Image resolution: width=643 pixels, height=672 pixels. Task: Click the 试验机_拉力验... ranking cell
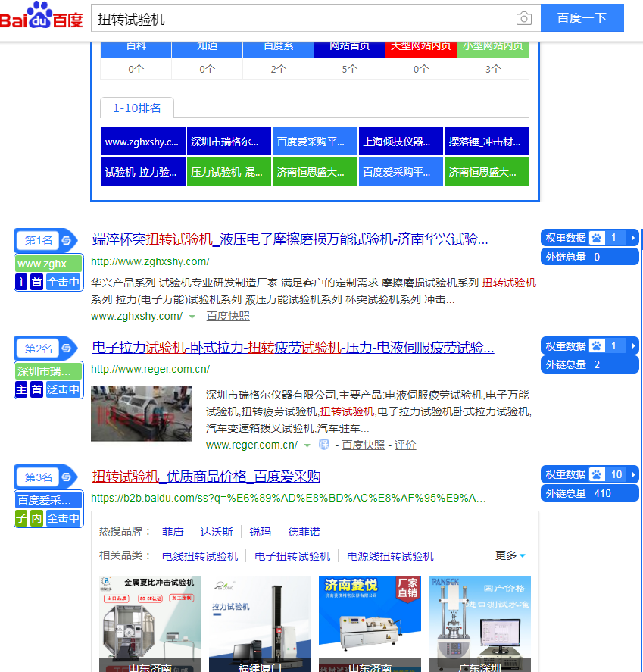142,171
